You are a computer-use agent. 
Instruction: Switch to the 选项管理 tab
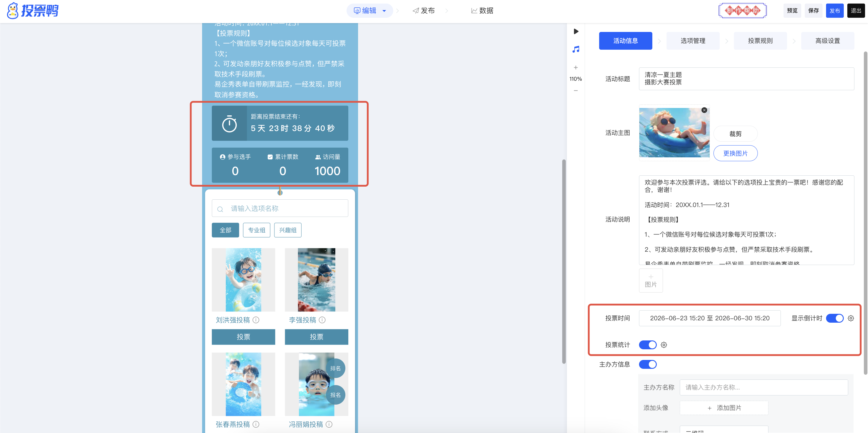pos(693,41)
